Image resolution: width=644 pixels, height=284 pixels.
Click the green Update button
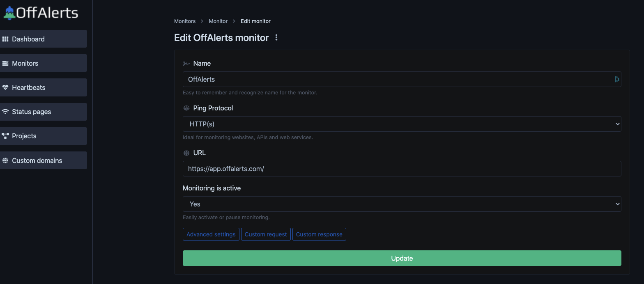point(402,258)
